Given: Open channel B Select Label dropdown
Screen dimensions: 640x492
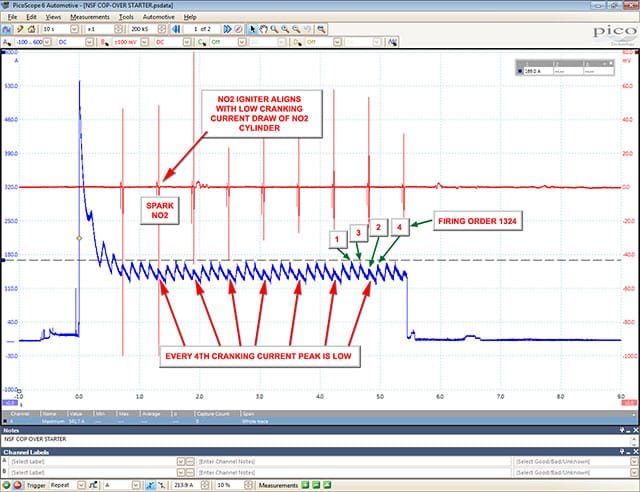Looking at the screenshot, I should [181, 472].
